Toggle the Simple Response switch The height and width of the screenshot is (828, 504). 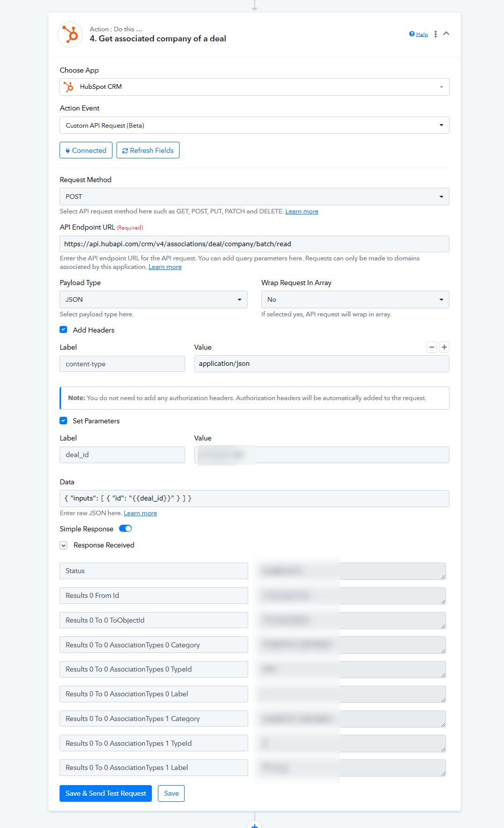pos(125,529)
